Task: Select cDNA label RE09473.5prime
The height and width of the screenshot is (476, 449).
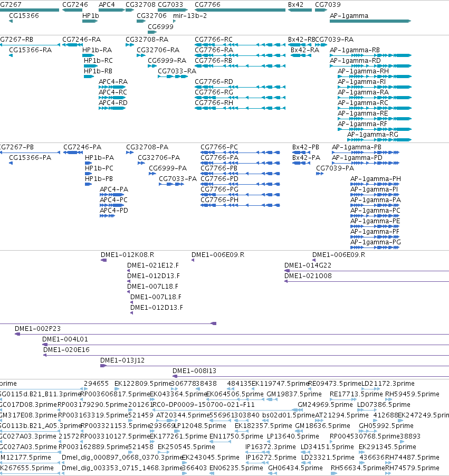Action: (335, 384)
